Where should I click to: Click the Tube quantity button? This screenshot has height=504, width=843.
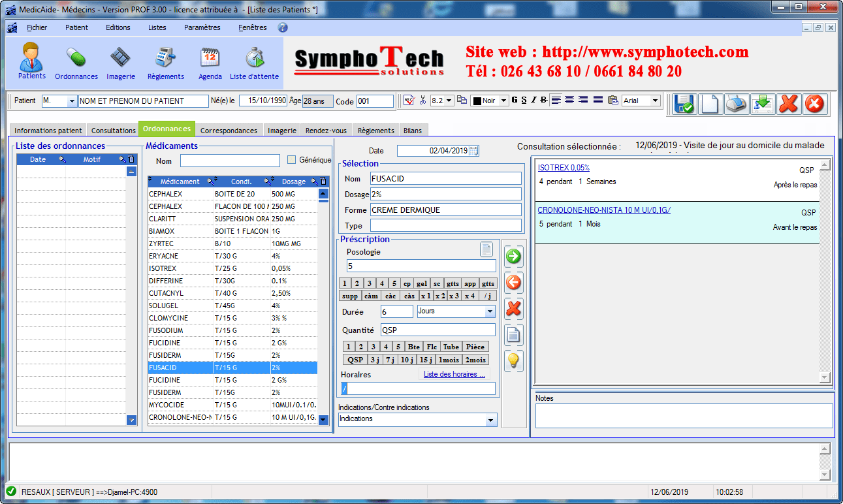coord(451,347)
